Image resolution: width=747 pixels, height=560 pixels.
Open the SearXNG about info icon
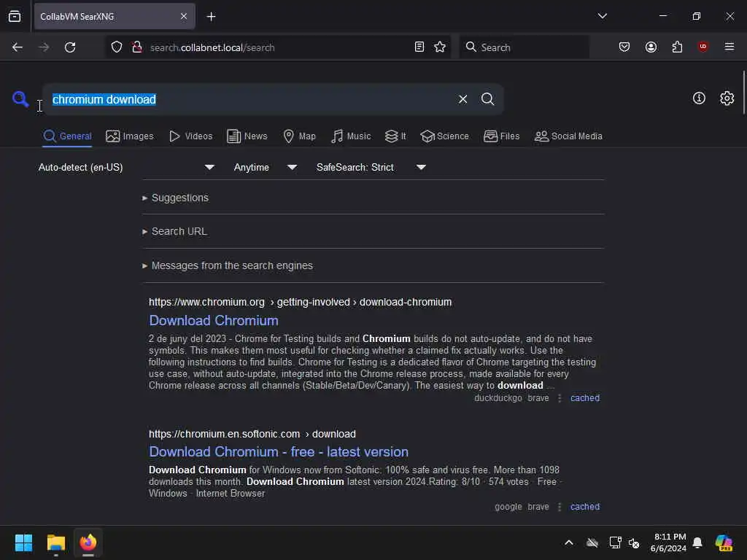coord(699,98)
